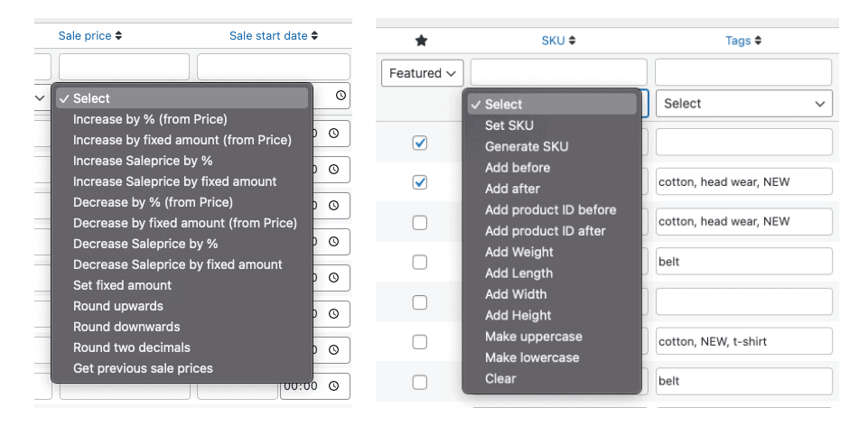Click sort arrows next to Sale start date
The image size is (868, 426).
[314, 36]
